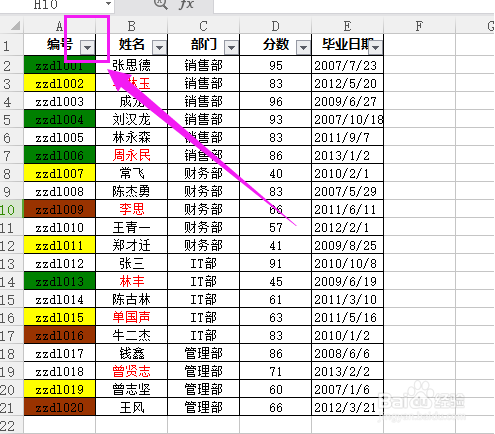
Task: Click date cell 2007/10/18
Action: pos(348,120)
